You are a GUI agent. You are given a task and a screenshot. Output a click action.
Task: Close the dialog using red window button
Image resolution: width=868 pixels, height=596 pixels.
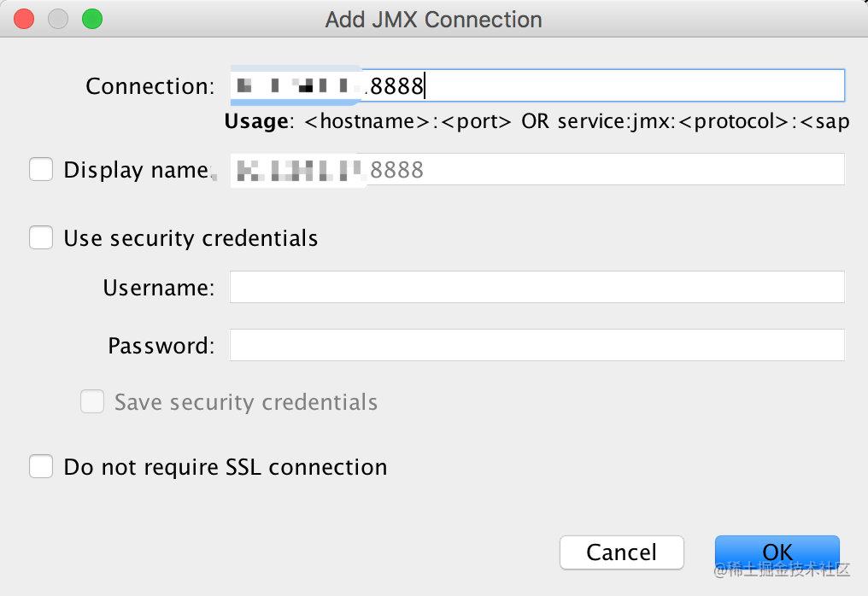tap(24, 19)
